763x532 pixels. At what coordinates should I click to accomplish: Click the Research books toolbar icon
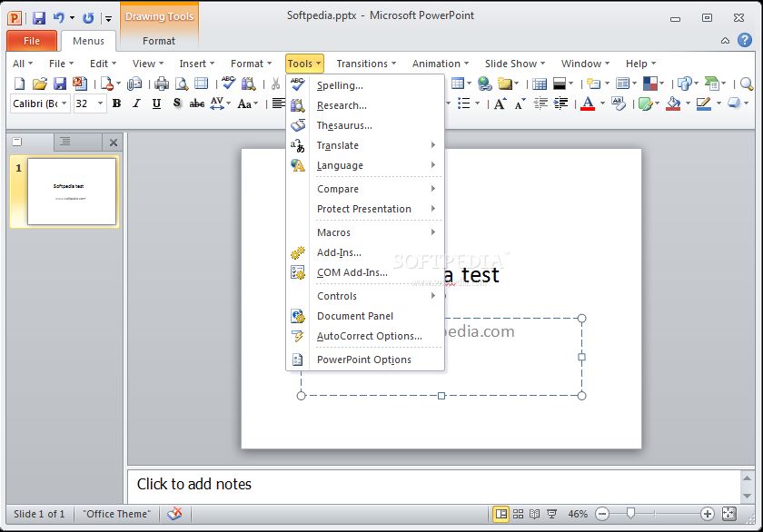point(249,84)
